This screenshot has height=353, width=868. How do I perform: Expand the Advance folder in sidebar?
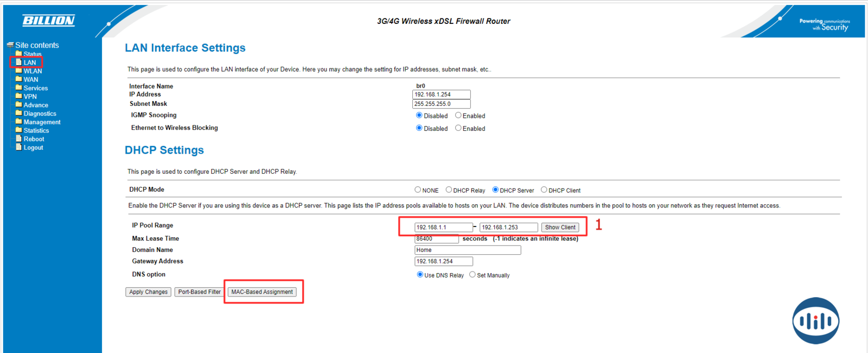35,105
